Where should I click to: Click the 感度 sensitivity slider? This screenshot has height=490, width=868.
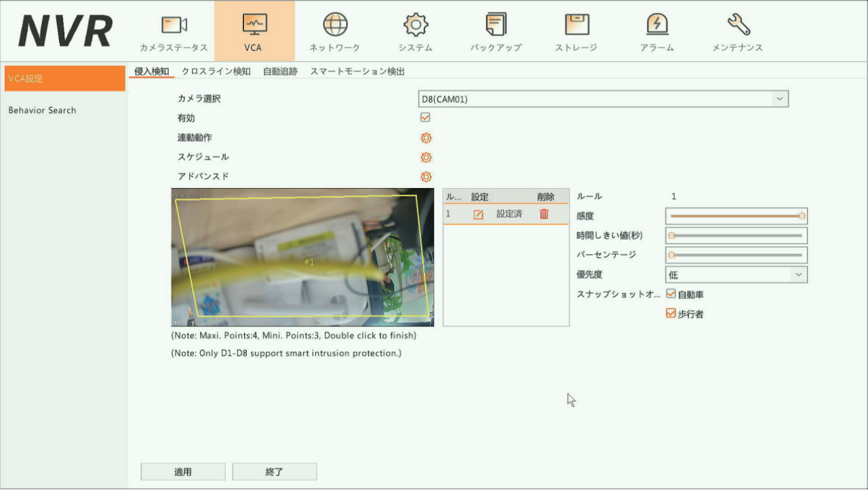click(x=736, y=216)
